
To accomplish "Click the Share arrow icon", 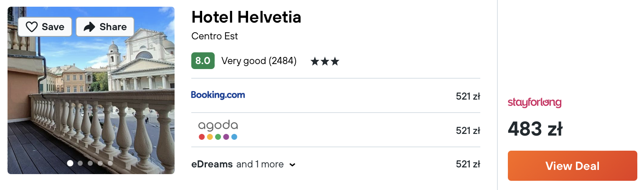I will (89, 27).
